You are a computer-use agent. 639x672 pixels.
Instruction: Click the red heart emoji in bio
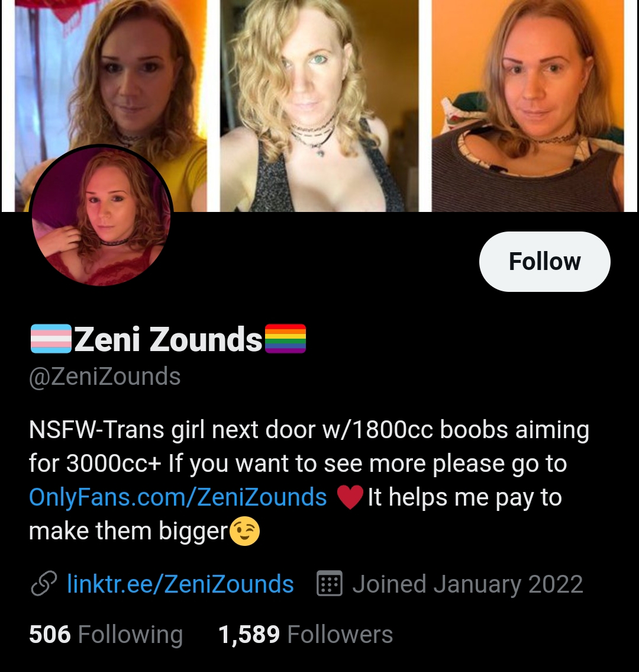coord(350,497)
